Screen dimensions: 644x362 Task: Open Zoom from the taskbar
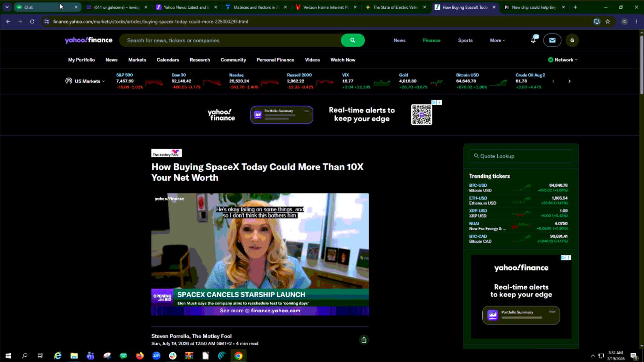[156, 356]
